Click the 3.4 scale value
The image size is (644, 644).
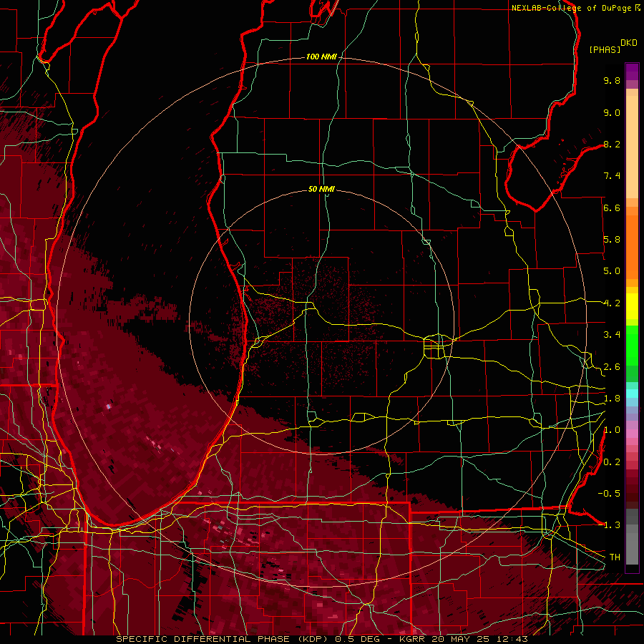(x=612, y=335)
